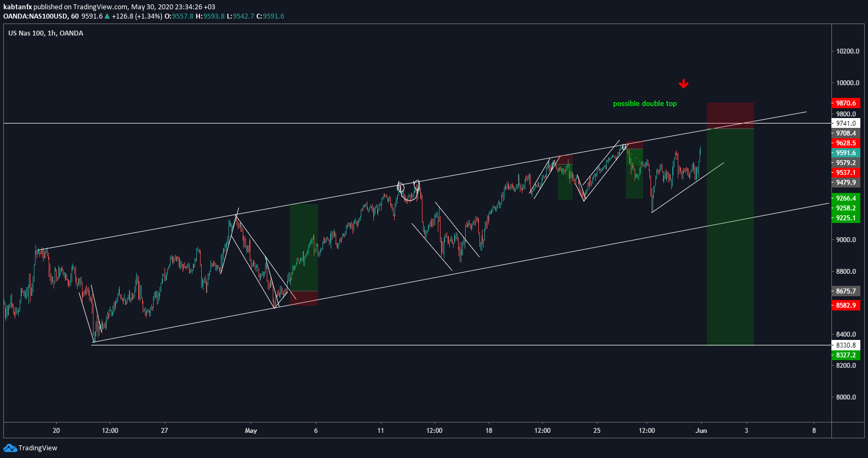Click the 8675.7 gray price label
This screenshot has height=458, width=868.
[x=846, y=291]
